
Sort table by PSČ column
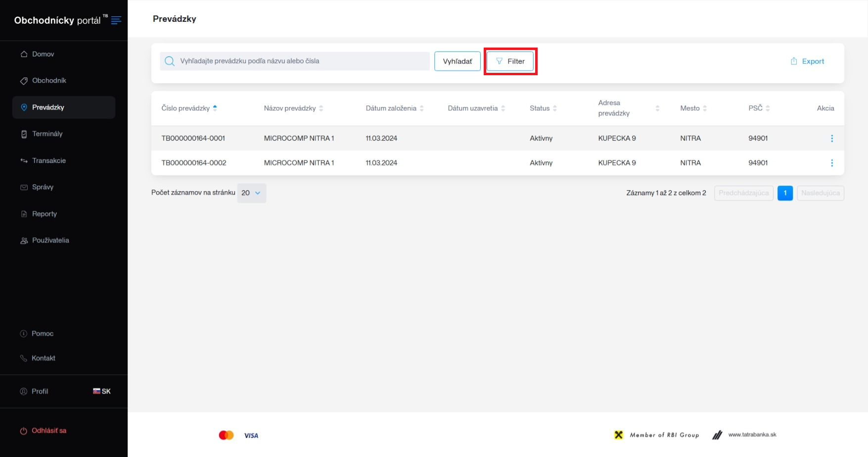pyautogui.click(x=768, y=108)
